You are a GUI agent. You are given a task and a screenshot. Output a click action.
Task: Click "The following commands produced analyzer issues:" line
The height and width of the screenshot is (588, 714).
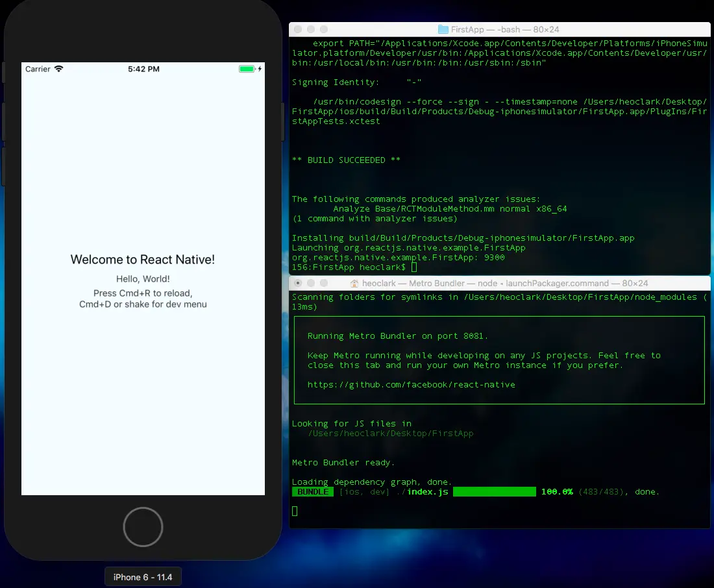click(415, 199)
